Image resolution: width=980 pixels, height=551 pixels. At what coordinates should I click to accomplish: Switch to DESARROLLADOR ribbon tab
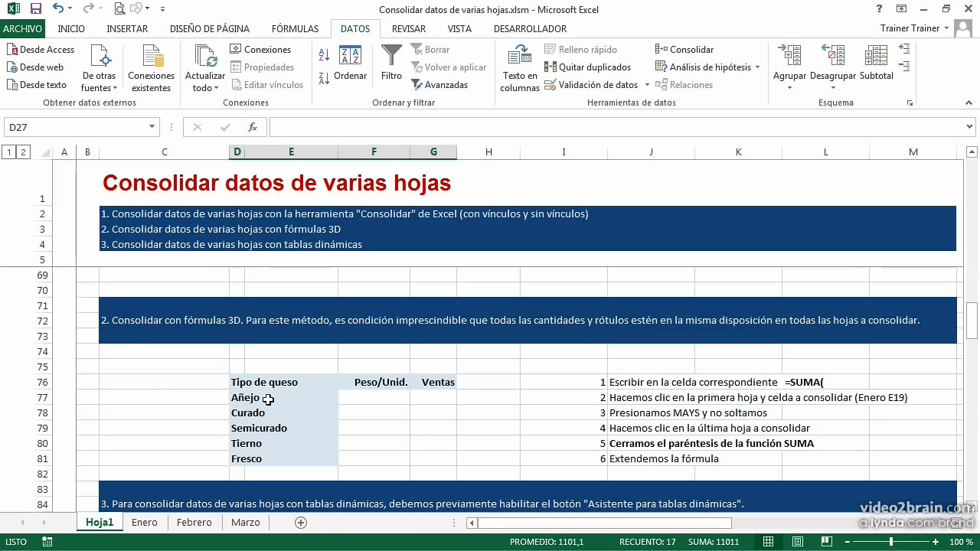point(530,28)
